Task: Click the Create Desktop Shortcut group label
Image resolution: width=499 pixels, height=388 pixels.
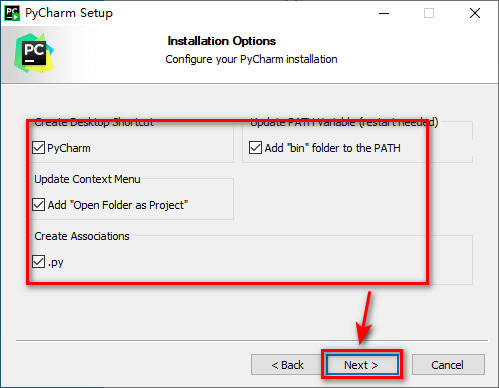Action: click(x=94, y=122)
